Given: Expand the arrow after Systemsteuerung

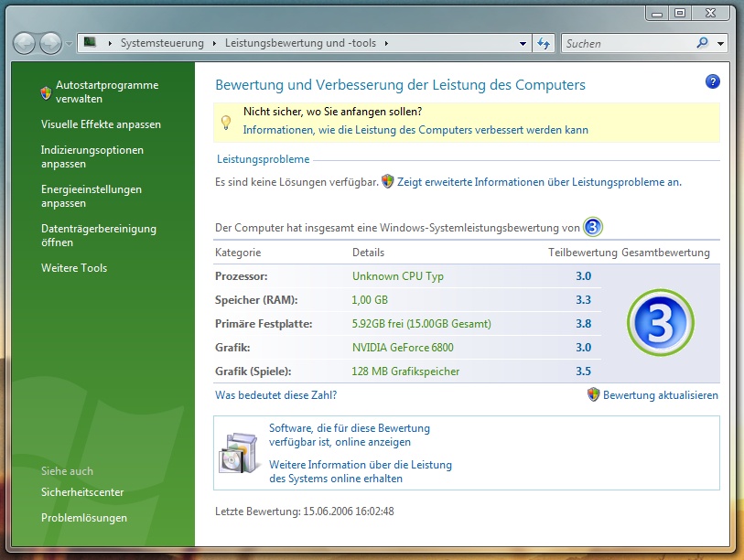Looking at the screenshot, I should 214,43.
